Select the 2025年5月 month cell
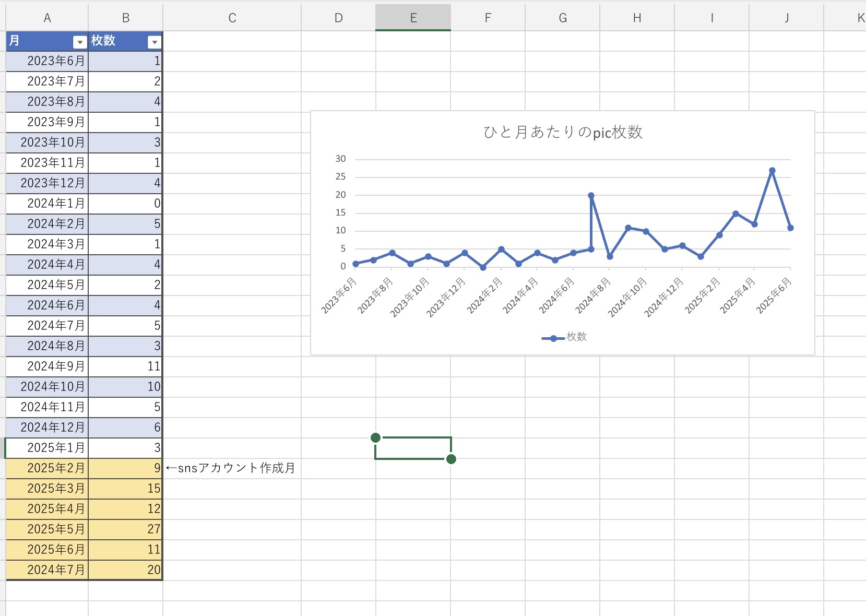This screenshot has width=866, height=616. (x=47, y=529)
